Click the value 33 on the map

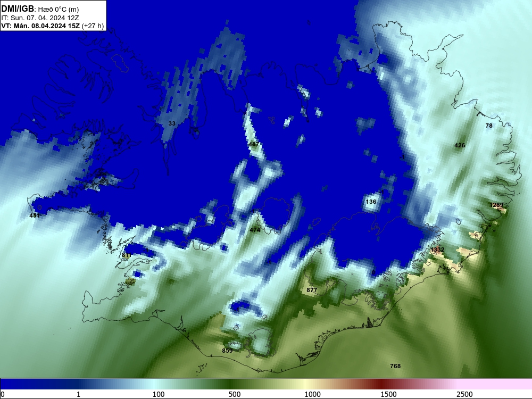(x=172, y=123)
